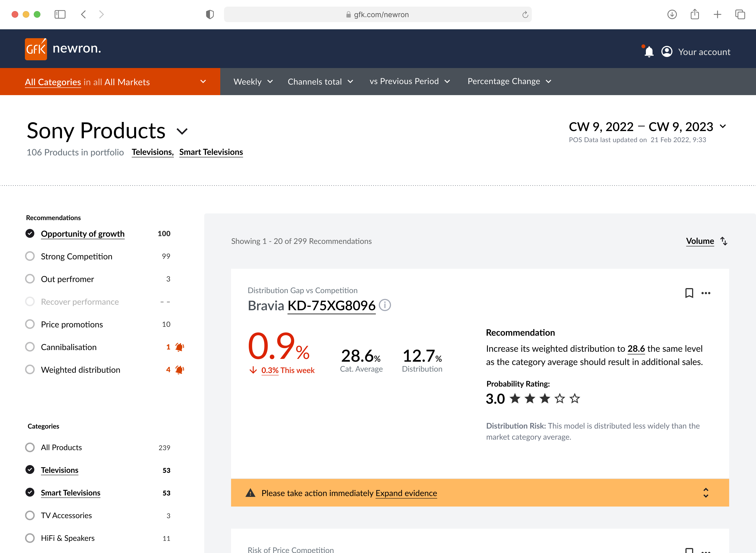Click the Weighted distribution alert bell
The width and height of the screenshot is (756, 553).
click(180, 370)
